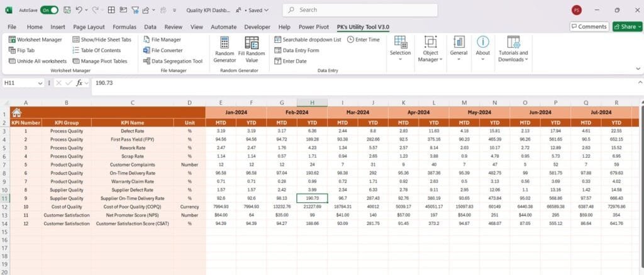Open the Page Layout tab

coord(89,26)
